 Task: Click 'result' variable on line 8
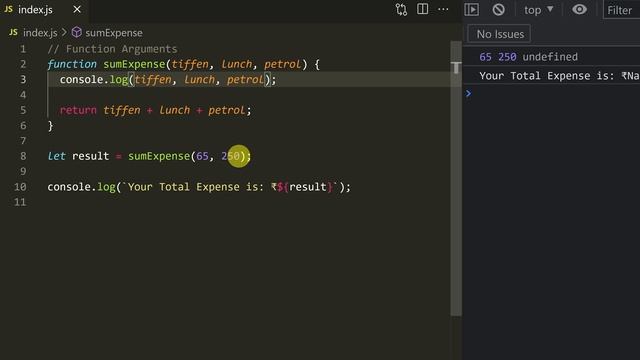tap(91, 156)
